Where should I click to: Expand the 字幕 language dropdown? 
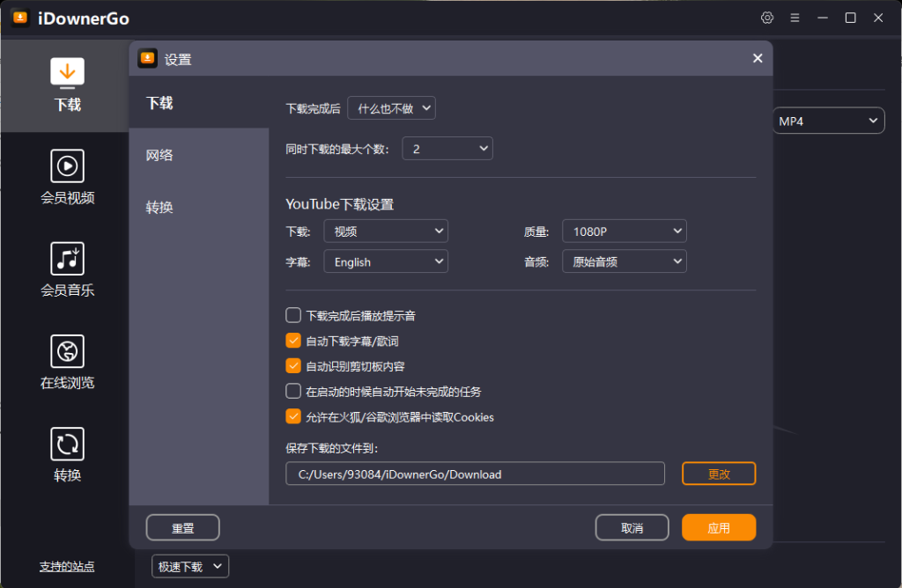pos(385,261)
